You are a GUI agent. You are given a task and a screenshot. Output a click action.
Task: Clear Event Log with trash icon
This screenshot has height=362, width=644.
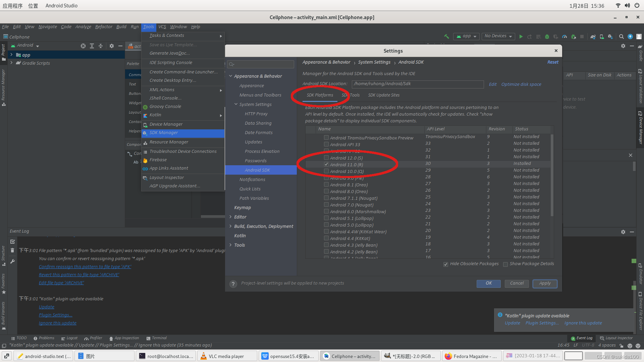point(12,250)
